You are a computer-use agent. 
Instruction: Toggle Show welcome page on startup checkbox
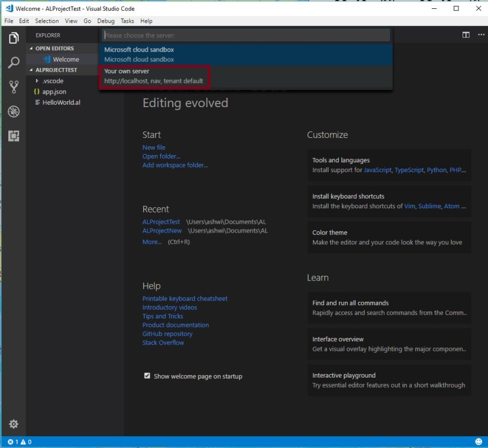pos(147,376)
